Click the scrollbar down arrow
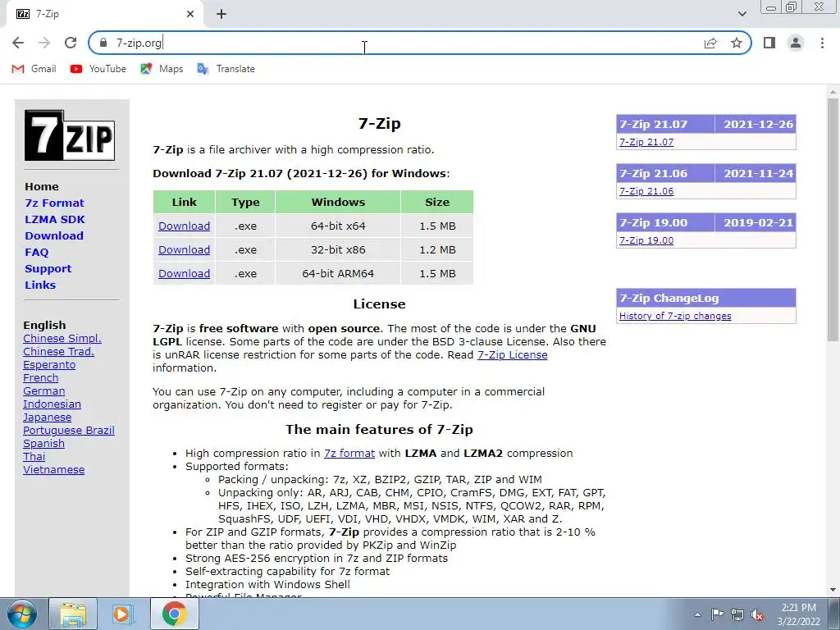The image size is (840, 630). 833,590
